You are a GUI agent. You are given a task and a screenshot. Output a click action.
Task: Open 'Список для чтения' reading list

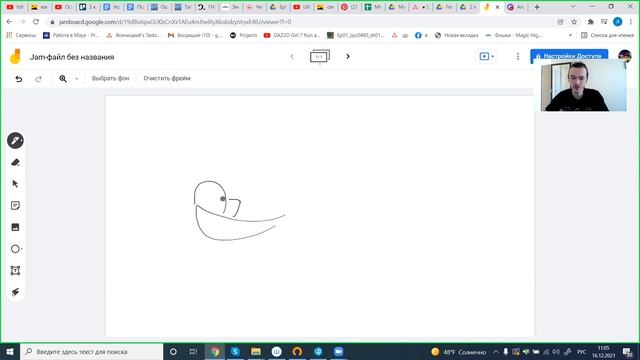(607, 36)
